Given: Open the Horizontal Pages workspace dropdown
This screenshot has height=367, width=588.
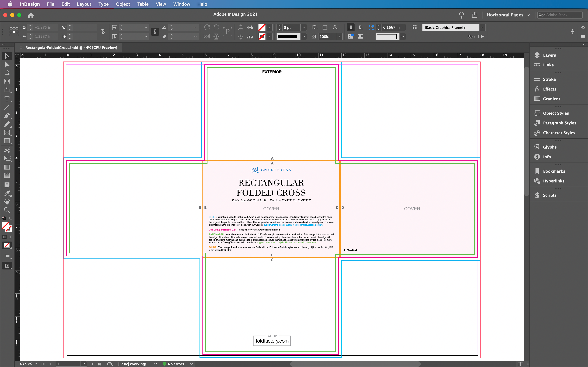Looking at the screenshot, I should (x=508, y=15).
